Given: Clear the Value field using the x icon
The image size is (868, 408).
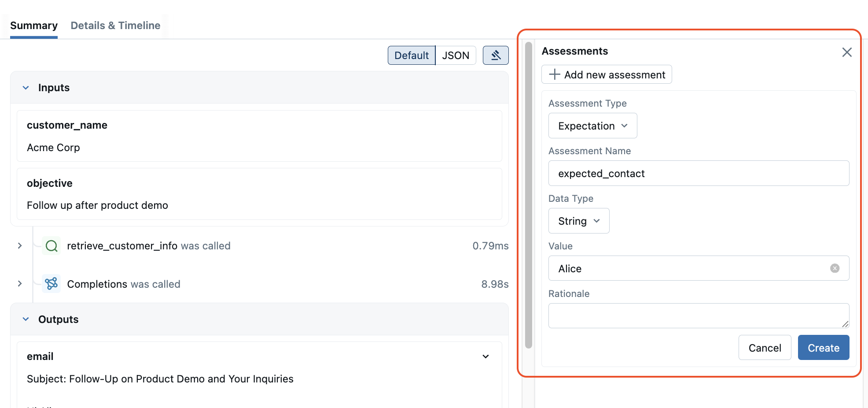Looking at the screenshot, I should [835, 268].
